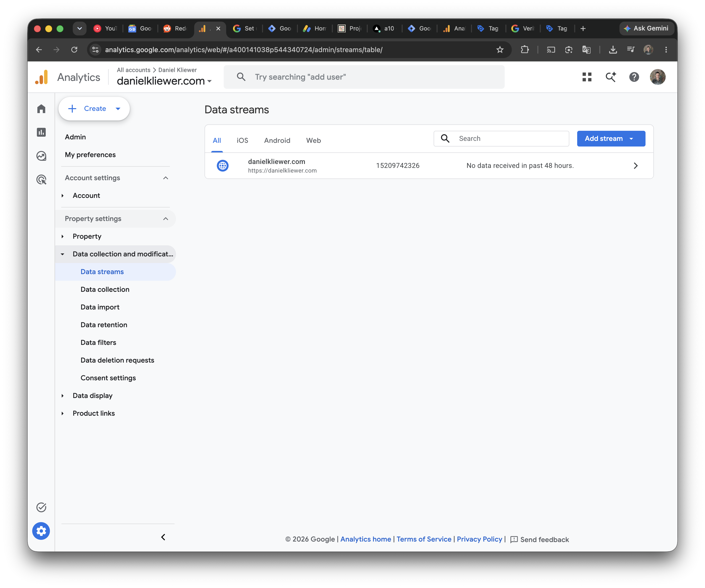Open the Admin menu item
This screenshot has height=588, width=705.
tap(75, 137)
